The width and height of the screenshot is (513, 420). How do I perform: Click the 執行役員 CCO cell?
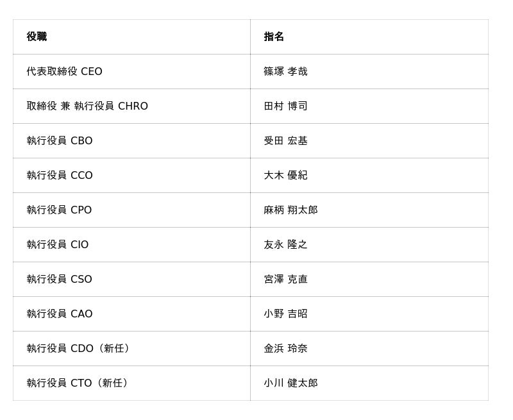[x=60, y=175]
